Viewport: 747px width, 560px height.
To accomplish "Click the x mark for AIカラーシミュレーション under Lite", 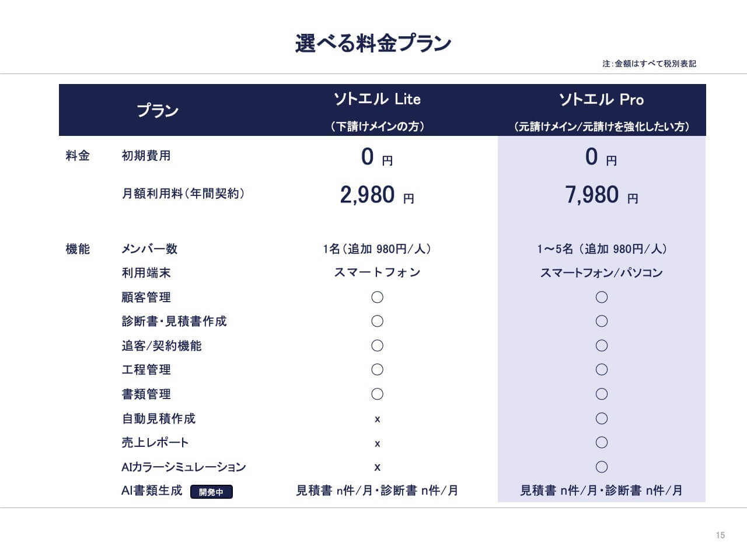I will click(377, 467).
